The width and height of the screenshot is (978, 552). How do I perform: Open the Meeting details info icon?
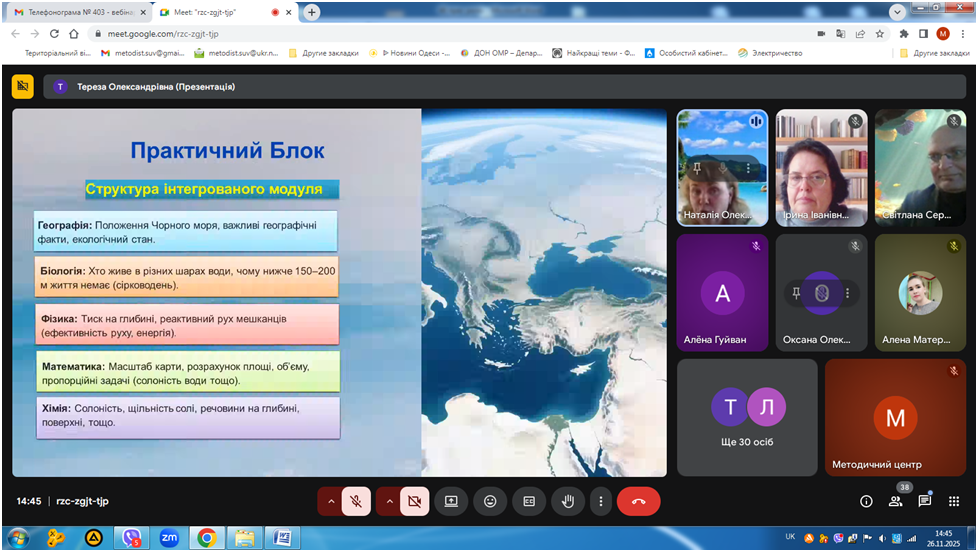pyautogui.click(x=866, y=501)
